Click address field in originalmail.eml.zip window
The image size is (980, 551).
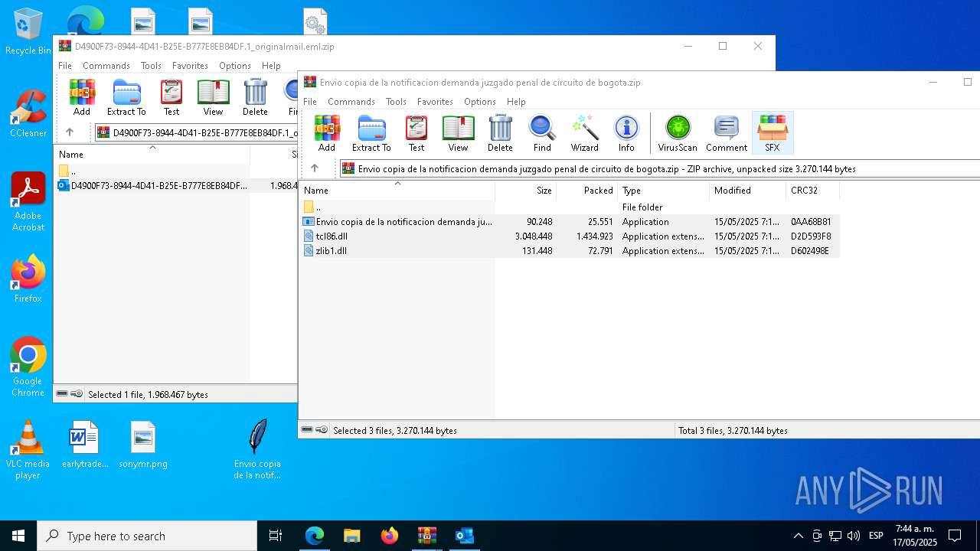[196, 132]
